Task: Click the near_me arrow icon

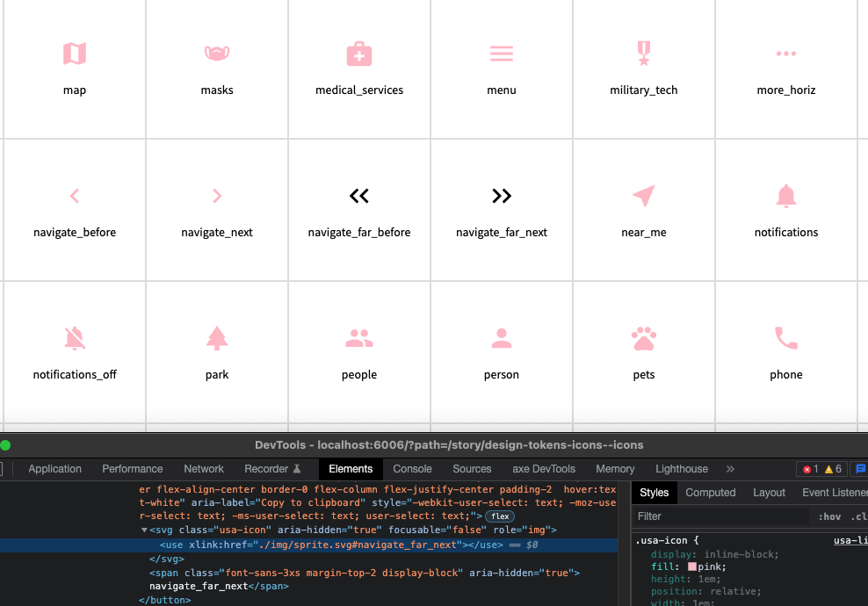Action: (644, 196)
